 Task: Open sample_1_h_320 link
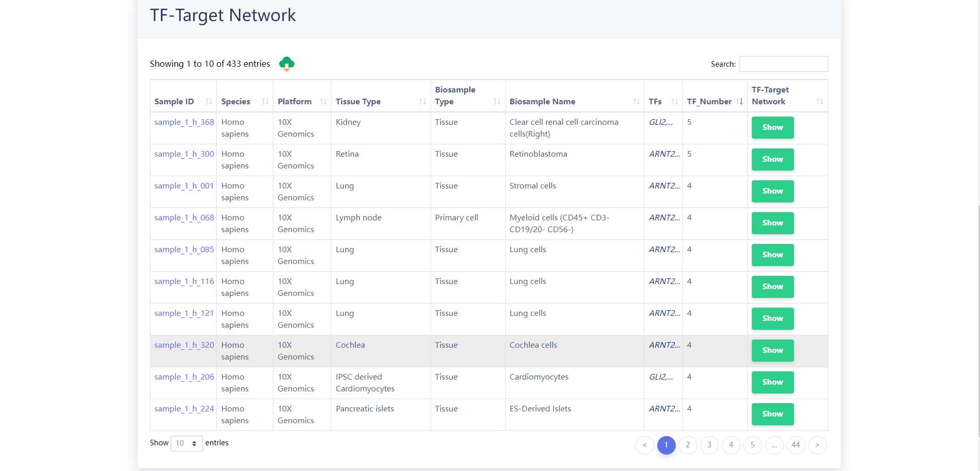coord(184,345)
